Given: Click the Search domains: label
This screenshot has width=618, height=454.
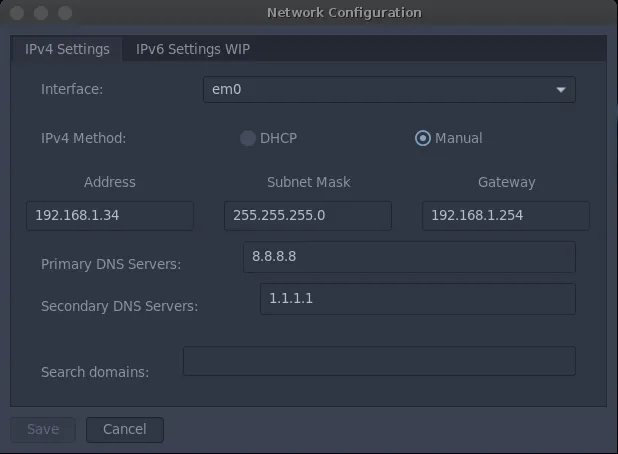Looking at the screenshot, I should (95, 372).
